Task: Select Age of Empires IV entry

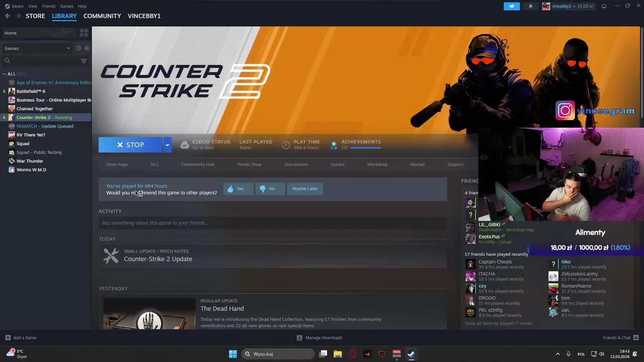Action: [54, 82]
